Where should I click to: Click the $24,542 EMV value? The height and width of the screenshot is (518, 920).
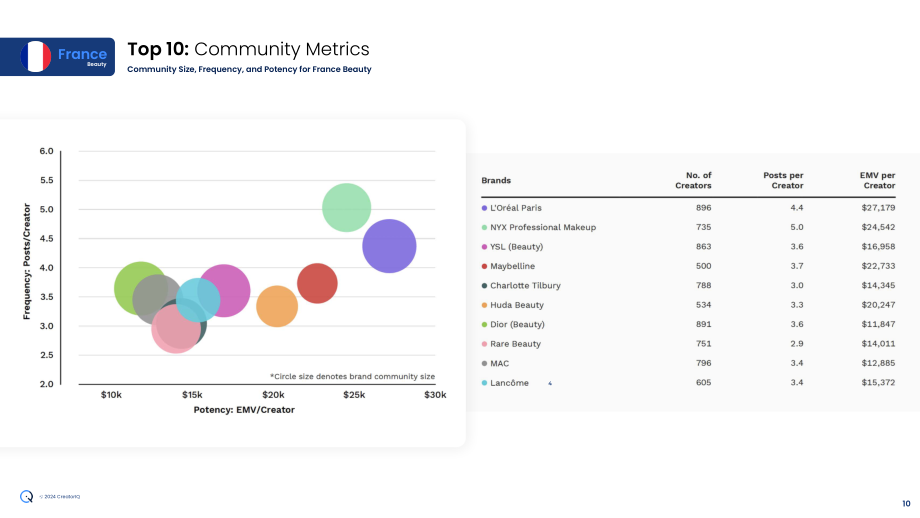coord(878,227)
